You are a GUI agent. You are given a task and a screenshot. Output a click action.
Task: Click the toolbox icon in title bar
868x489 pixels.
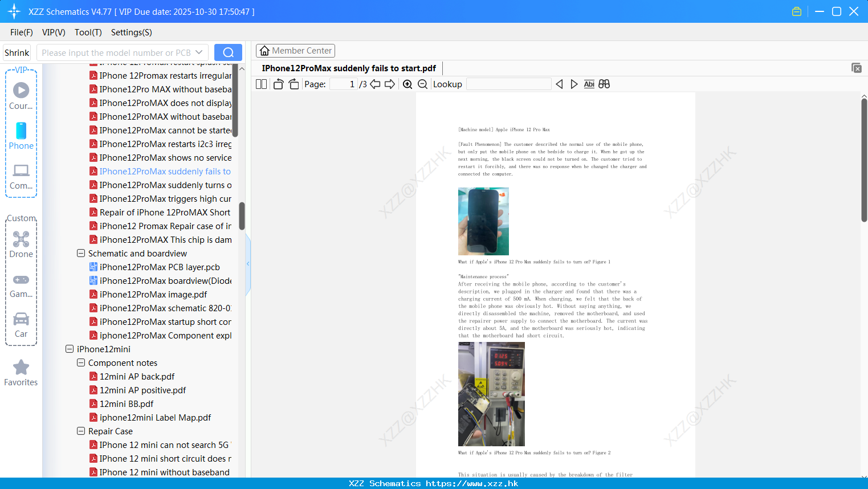point(797,11)
